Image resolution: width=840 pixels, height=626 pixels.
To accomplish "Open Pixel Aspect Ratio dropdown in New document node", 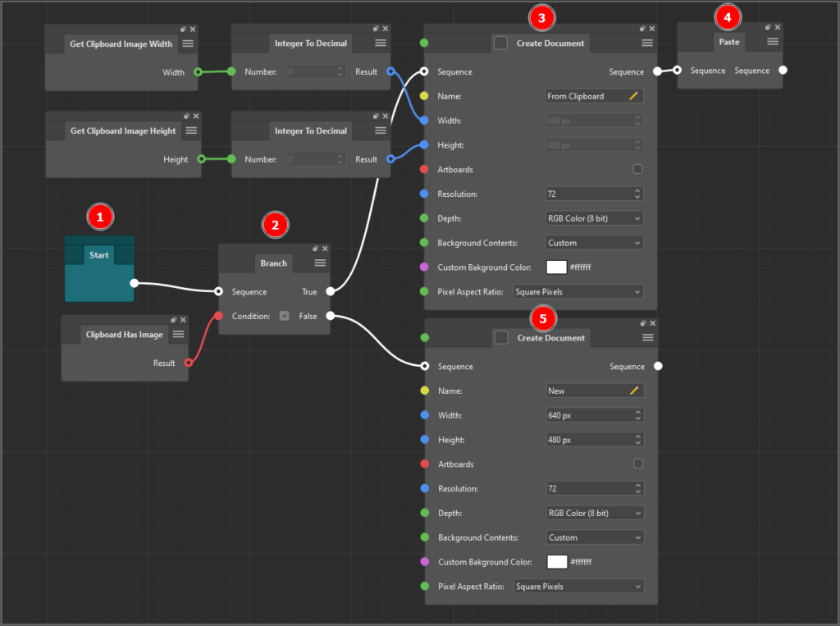I will point(578,587).
